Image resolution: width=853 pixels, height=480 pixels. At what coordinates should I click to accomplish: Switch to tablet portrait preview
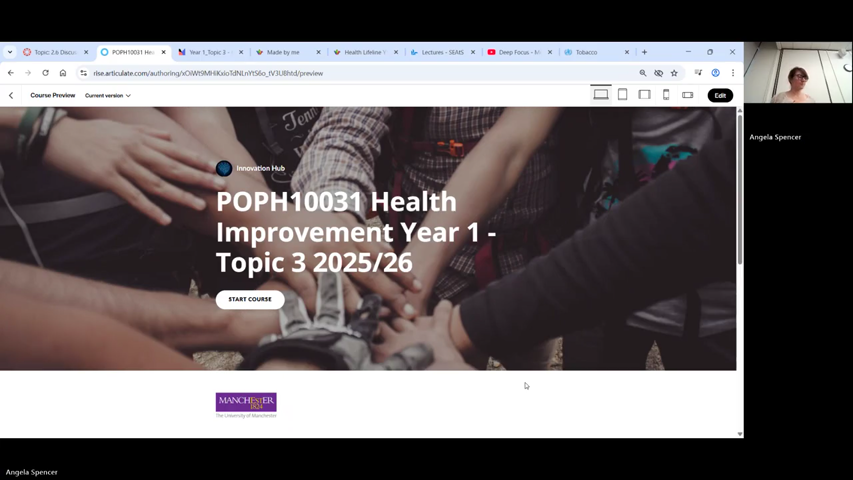(622, 95)
